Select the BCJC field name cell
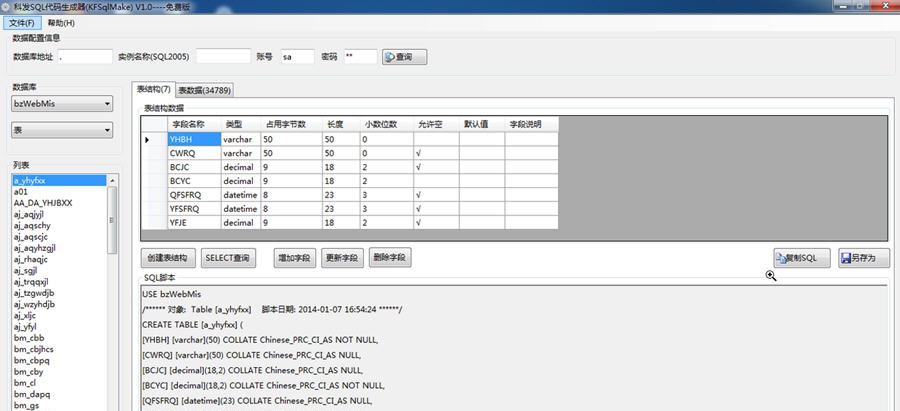The image size is (900, 411). click(194, 167)
